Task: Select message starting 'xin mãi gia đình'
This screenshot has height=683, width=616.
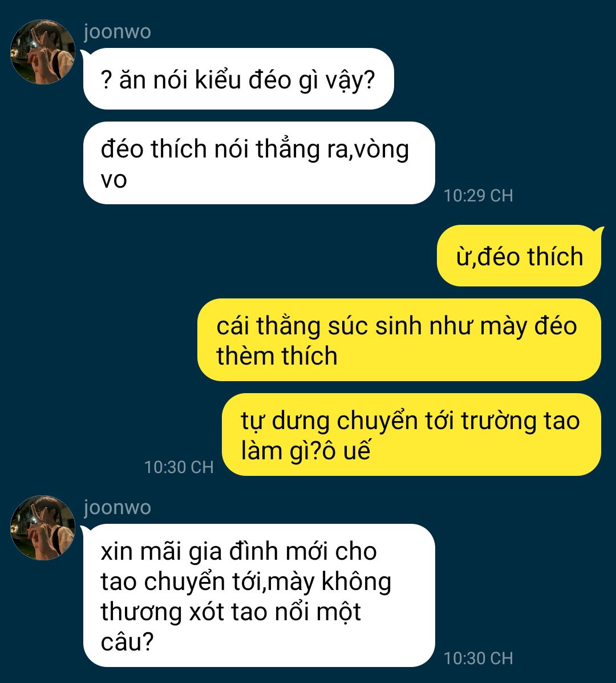Action: pyautogui.click(x=259, y=596)
